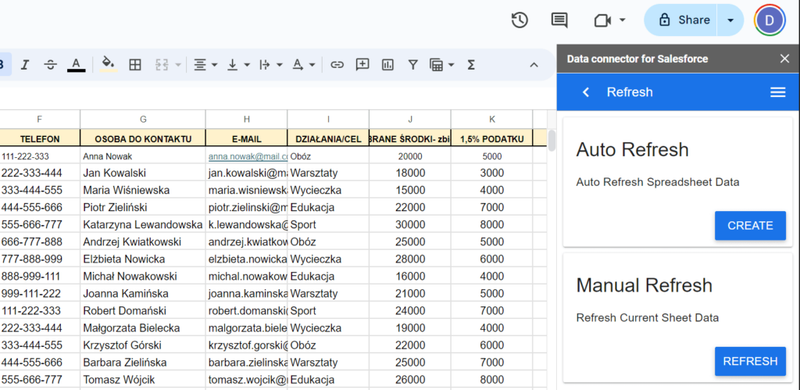Expand the text wrapping dropdown arrow
This screenshot has height=390, width=800.
[x=280, y=65]
